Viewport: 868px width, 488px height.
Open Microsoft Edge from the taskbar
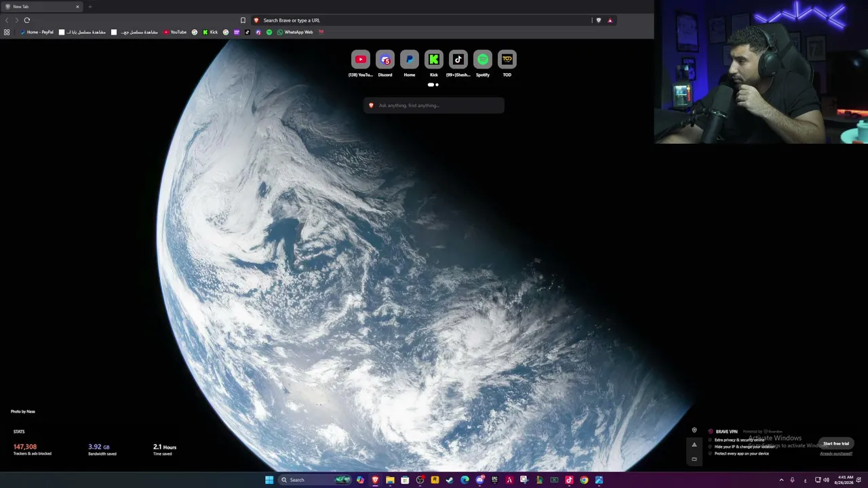(465, 480)
